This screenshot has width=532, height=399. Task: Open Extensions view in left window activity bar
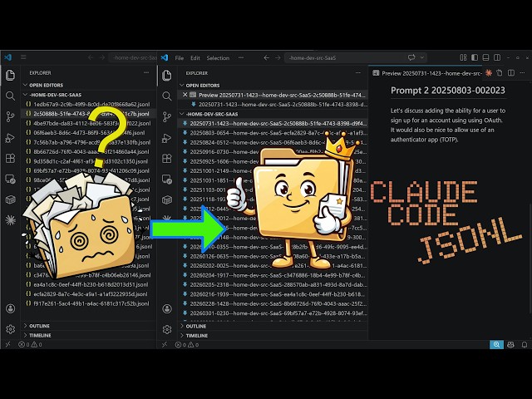tap(10, 158)
